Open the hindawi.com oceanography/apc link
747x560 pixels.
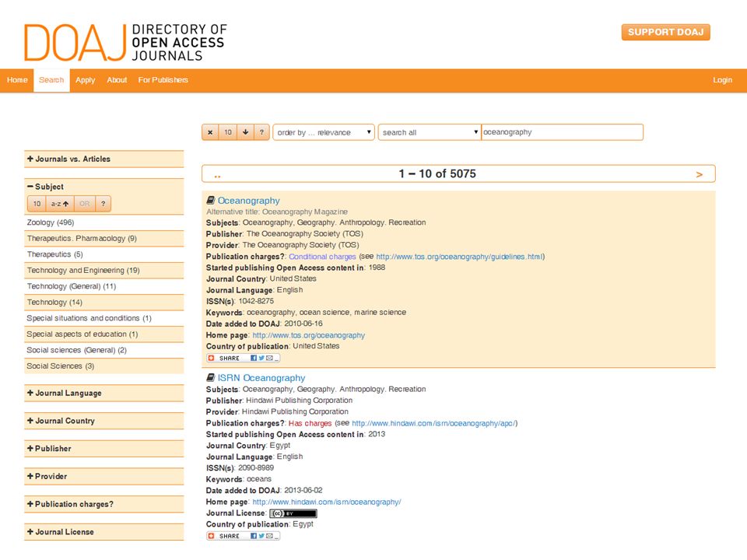tap(433, 423)
